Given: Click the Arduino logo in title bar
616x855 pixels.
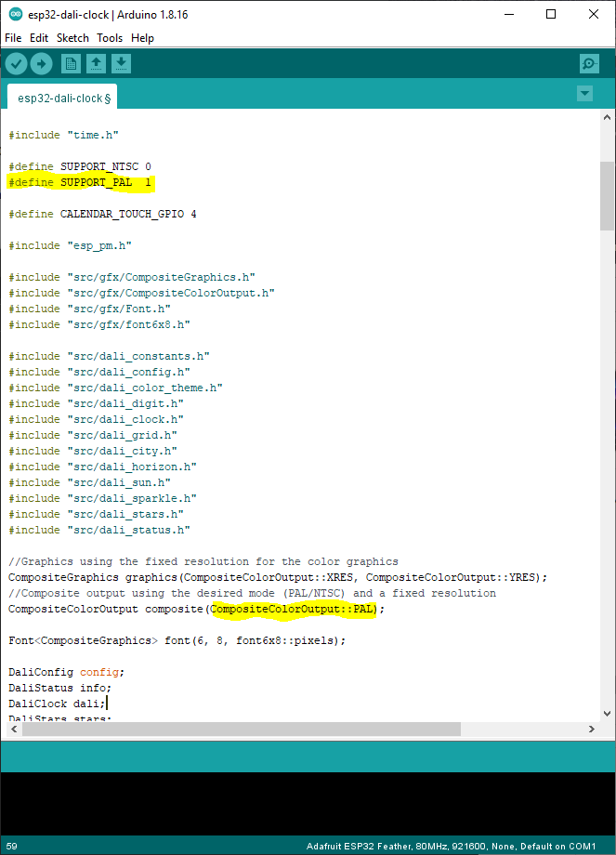Looking at the screenshot, I should [x=15, y=15].
